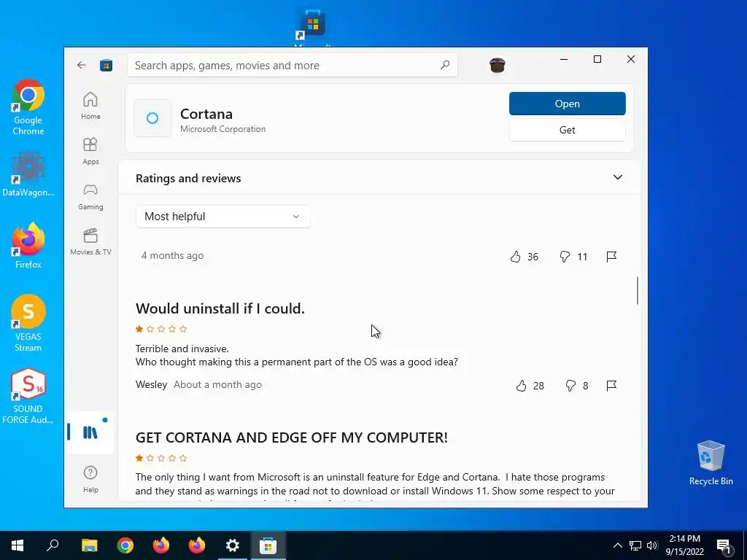
Task: Click 'About a month ago' date text
Action: coord(217,385)
